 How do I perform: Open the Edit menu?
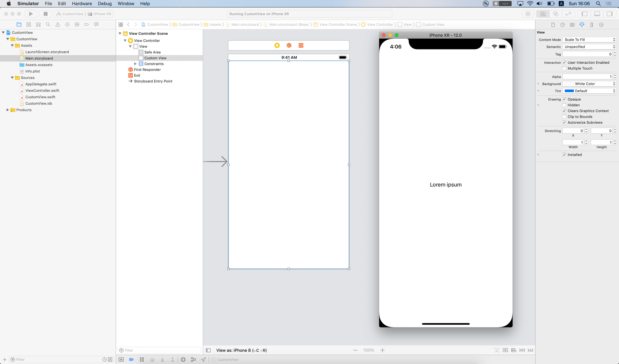coord(62,4)
